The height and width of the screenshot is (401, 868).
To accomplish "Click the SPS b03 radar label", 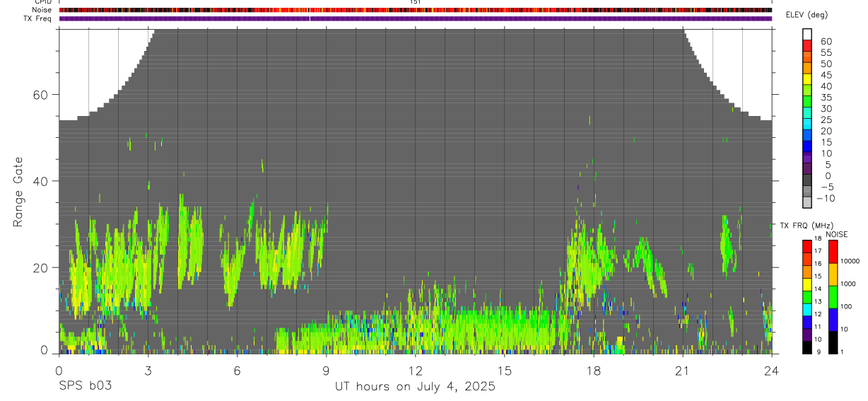I will 85,386.
